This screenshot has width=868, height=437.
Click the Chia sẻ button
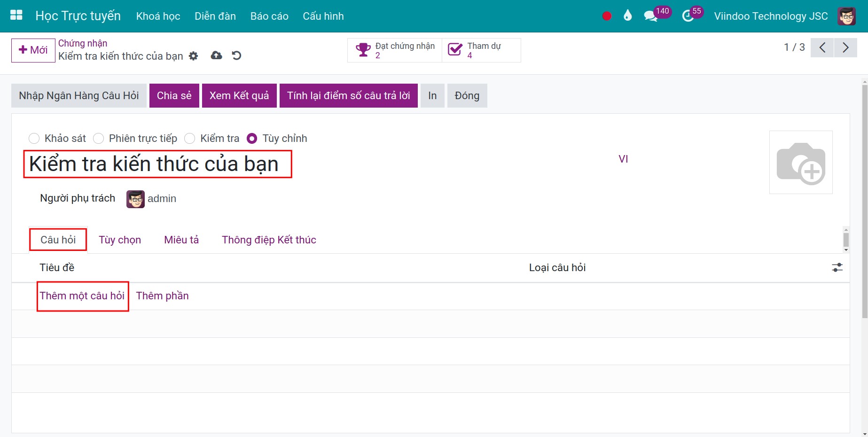(x=174, y=96)
